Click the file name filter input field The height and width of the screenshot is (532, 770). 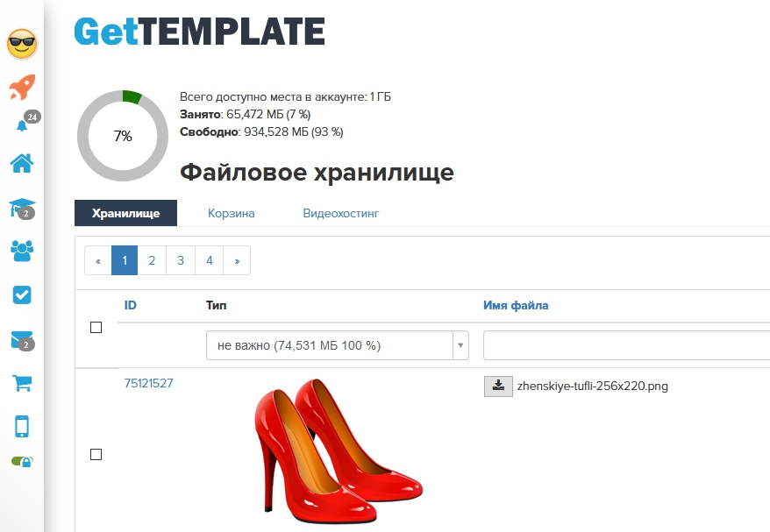pos(626,345)
